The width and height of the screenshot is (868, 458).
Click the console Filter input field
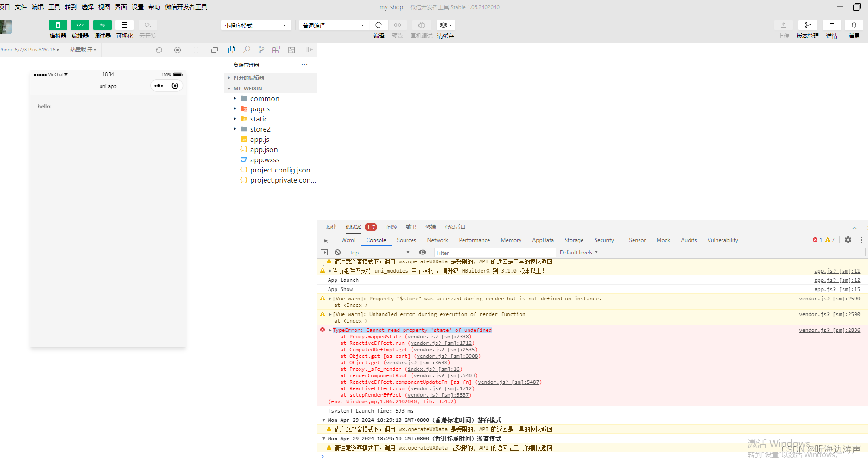pos(494,253)
